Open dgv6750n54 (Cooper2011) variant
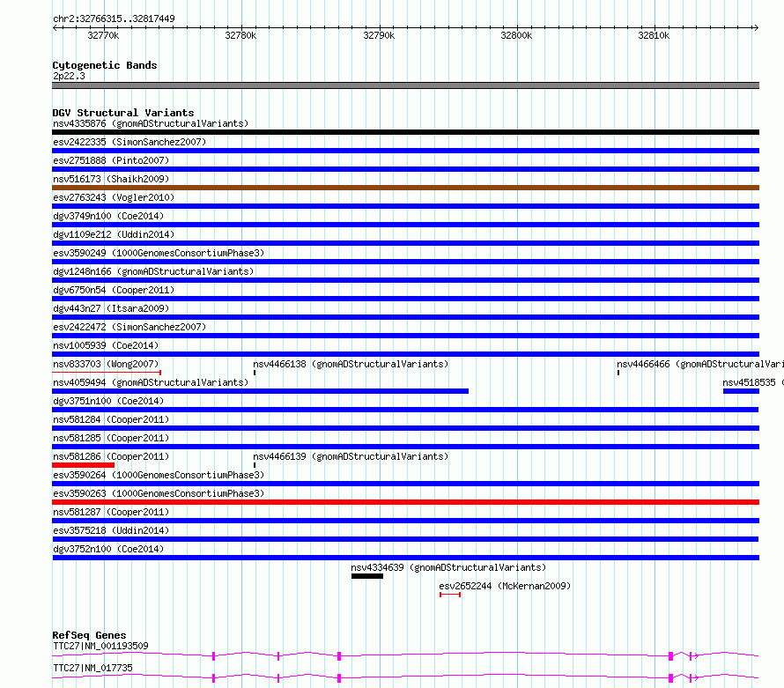 coord(114,290)
